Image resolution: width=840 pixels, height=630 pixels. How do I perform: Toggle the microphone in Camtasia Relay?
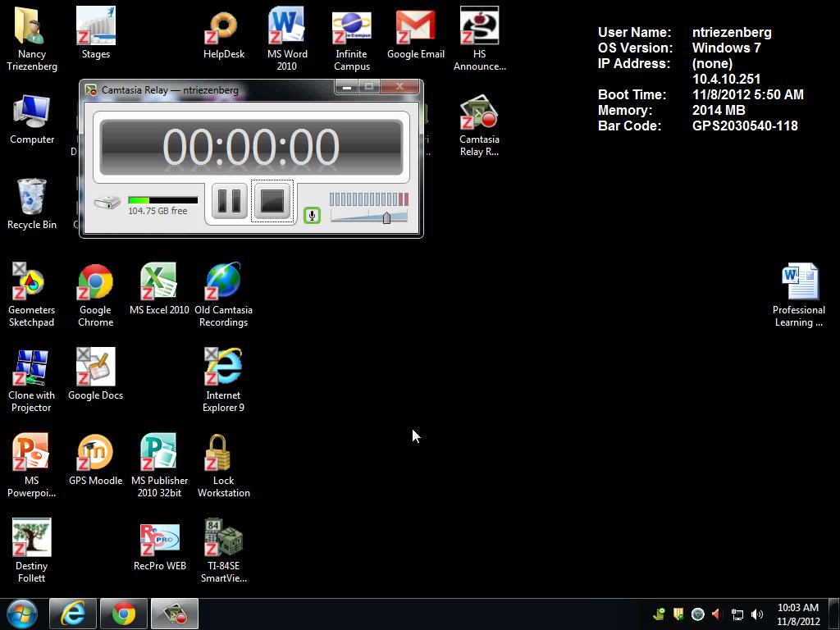312,216
